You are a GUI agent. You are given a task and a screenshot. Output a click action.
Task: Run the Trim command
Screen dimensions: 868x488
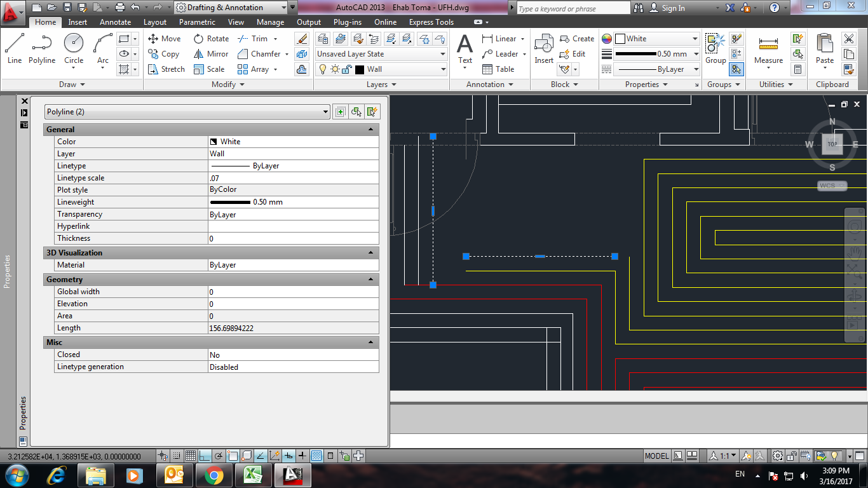(259, 39)
